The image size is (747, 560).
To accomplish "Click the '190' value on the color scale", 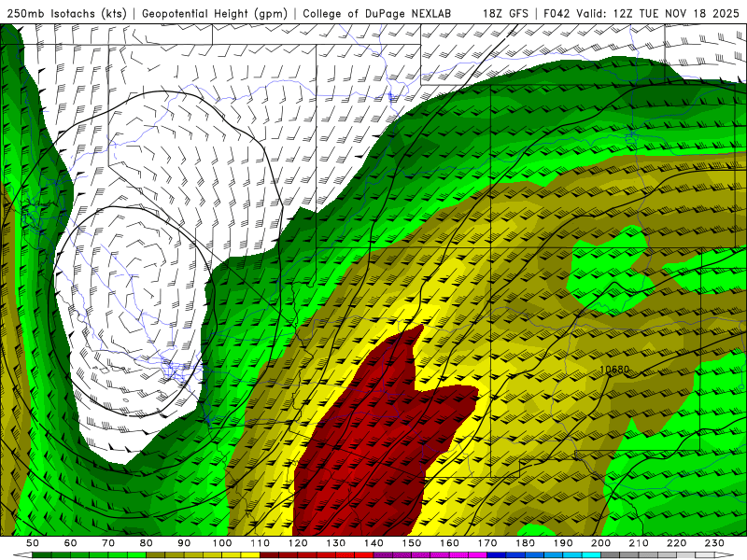I will click(x=563, y=543).
